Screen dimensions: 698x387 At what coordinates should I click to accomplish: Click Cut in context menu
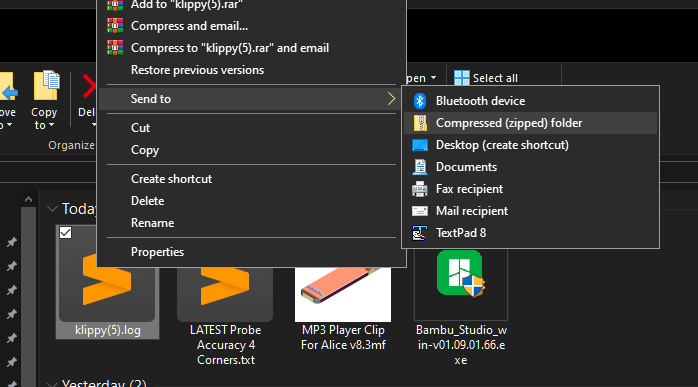tap(252, 128)
